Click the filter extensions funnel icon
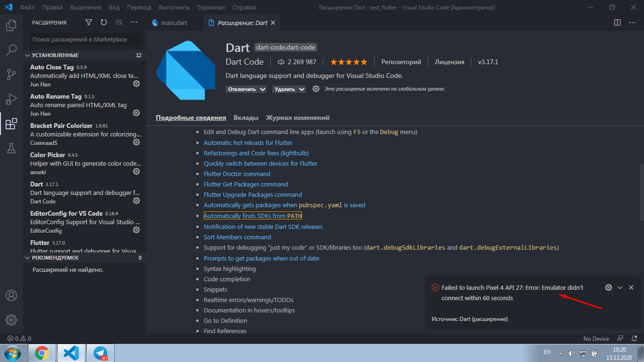The height and width of the screenshot is (362, 644). [x=89, y=22]
